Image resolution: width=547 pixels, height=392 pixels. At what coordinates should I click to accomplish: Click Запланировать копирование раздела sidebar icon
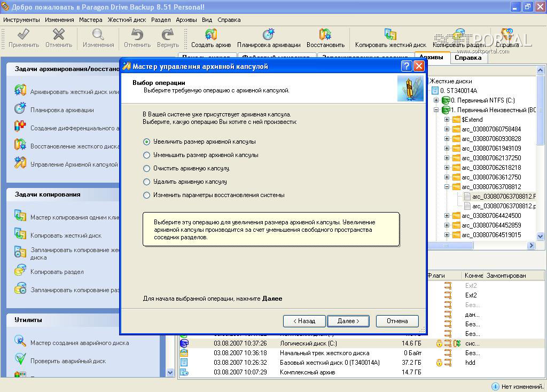[20, 288]
